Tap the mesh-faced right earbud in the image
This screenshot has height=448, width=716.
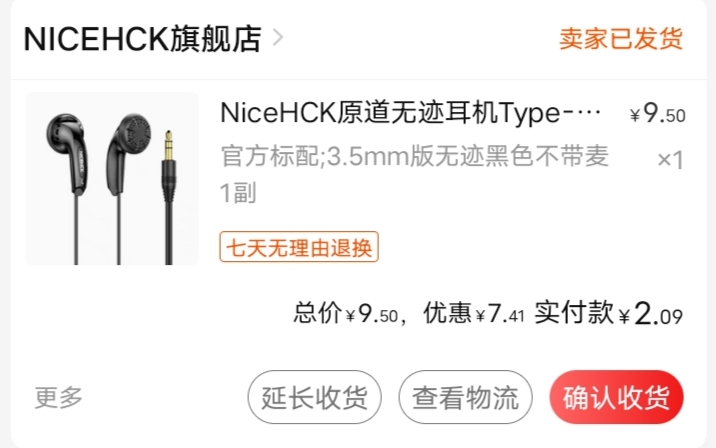click(x=129, y=153)
